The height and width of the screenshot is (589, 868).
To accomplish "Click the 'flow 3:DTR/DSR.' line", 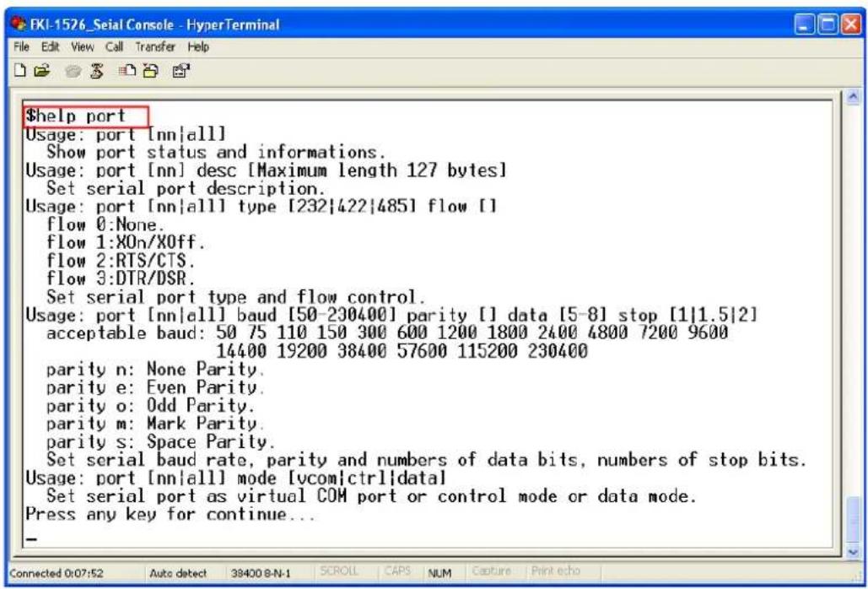I will click(x=121, y=279).
